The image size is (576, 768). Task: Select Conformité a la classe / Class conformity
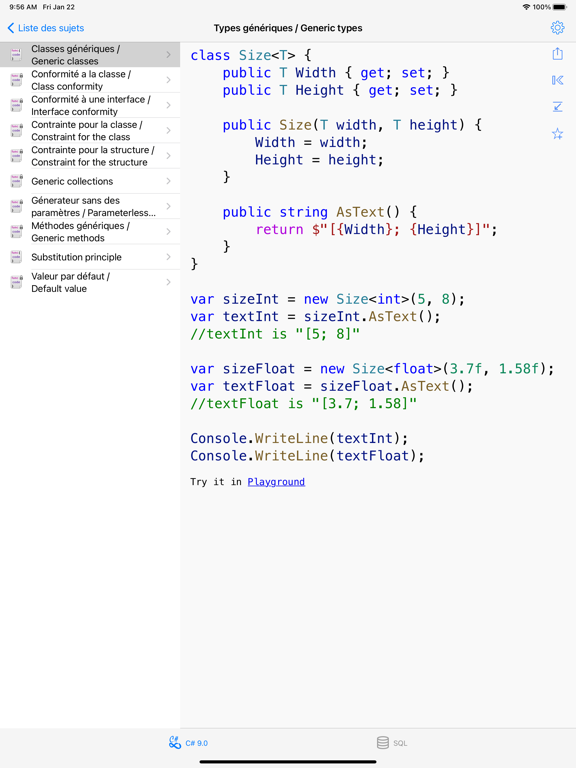[x=90, y=80]
